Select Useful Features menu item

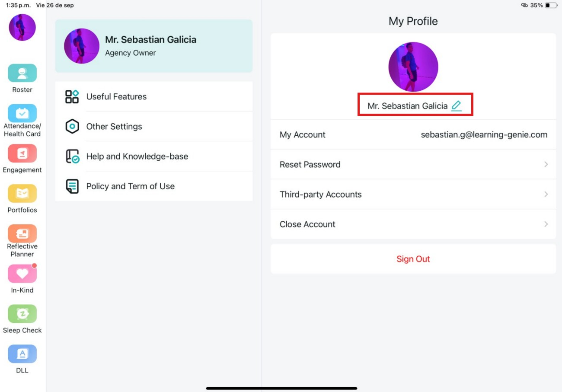coord(154,96)
